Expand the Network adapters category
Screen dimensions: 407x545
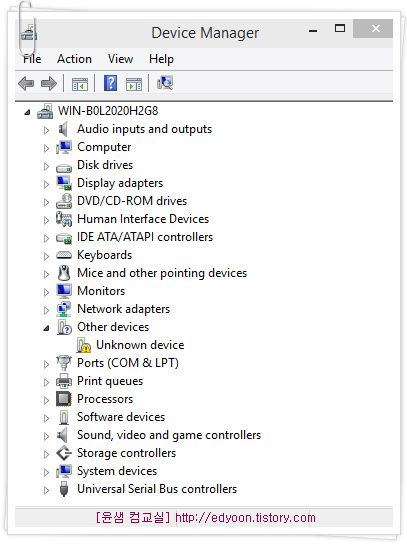(x=46, y=310)
